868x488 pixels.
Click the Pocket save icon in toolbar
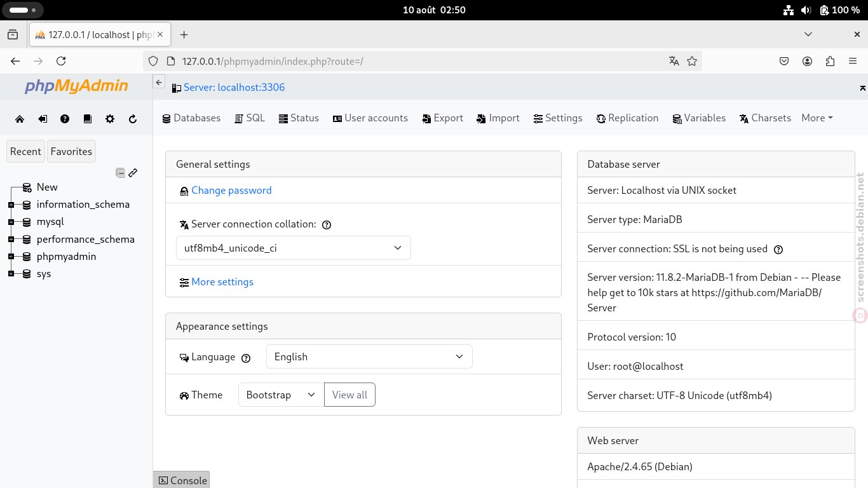click(x=784, y=61)
